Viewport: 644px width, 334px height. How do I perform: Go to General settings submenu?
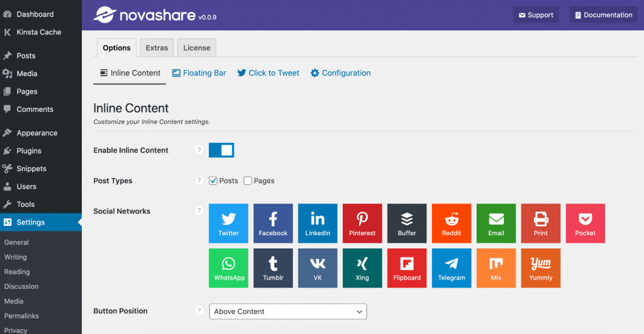(x=16, y=242)
